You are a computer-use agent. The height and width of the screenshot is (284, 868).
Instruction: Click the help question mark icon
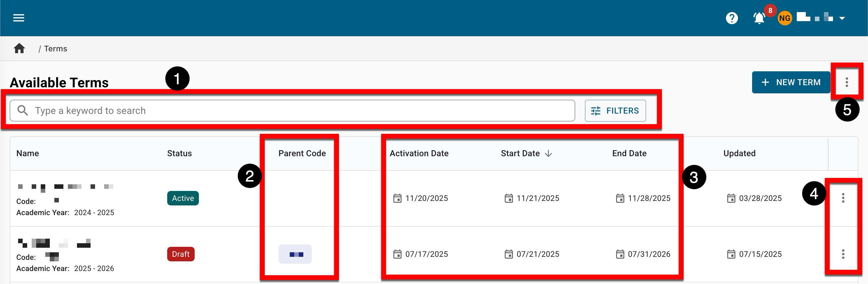pyautogui.click(x=732, y=18)
